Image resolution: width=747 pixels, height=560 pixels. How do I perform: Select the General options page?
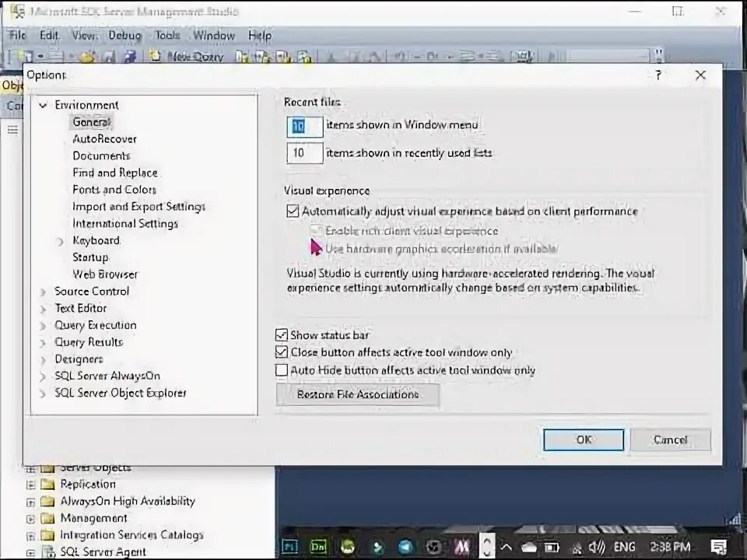pyautogui.click(x=92, y=122)
